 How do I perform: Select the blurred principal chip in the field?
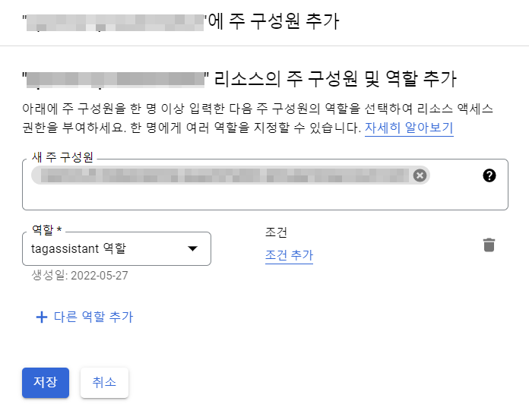(220, 175)
